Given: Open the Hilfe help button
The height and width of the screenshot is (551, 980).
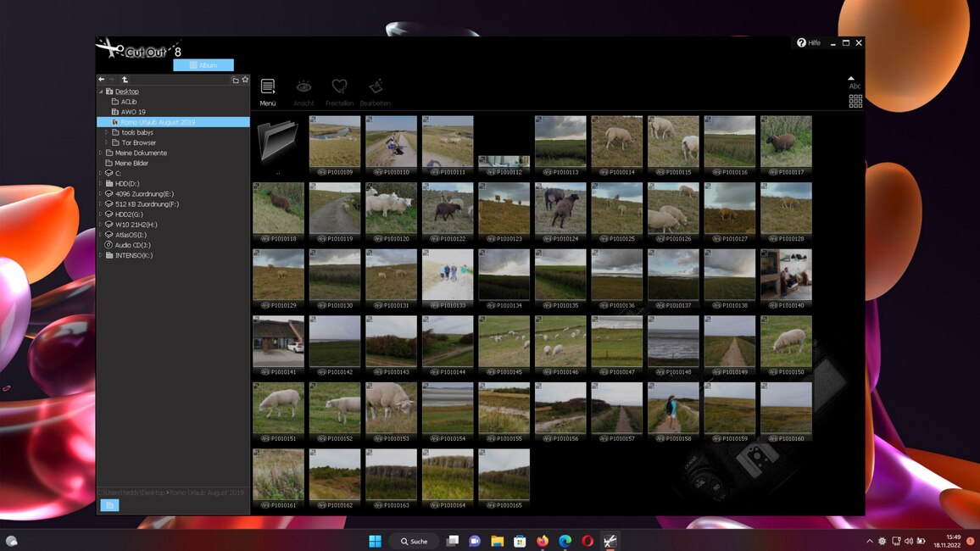Looking at the screenshot, I should tap(809, 42).
